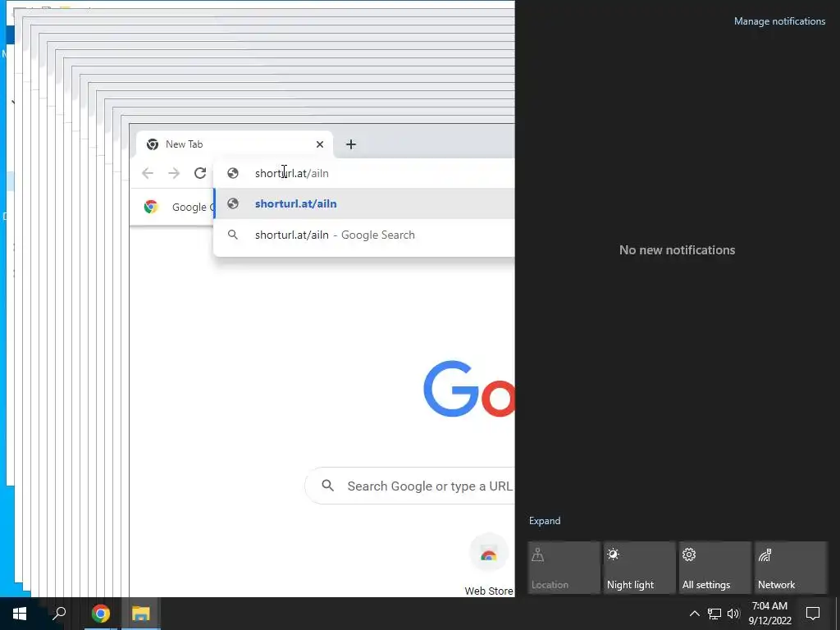Close Action Center via the notification icon
840x630 pixels.
pyautogui.click(x=813, y=614)
